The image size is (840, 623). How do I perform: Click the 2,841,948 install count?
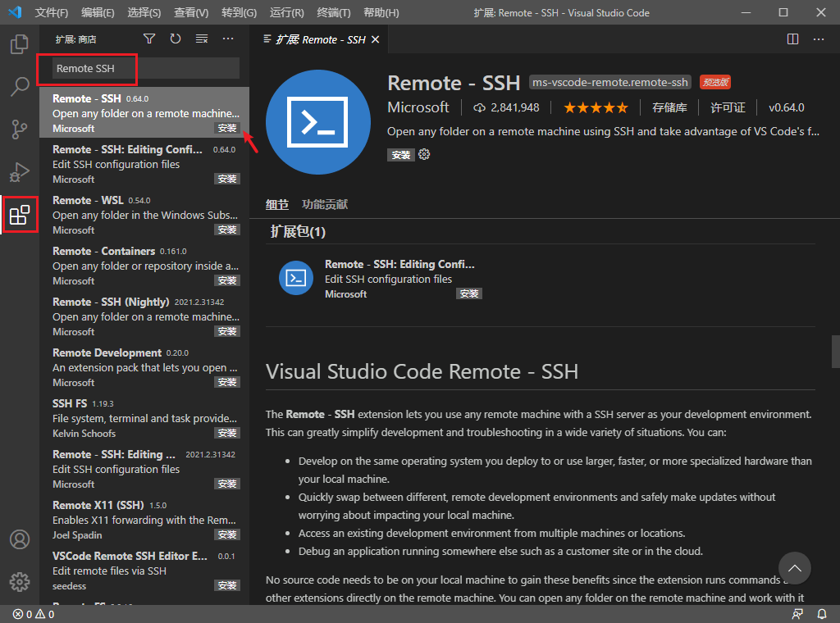coord(506,107)
